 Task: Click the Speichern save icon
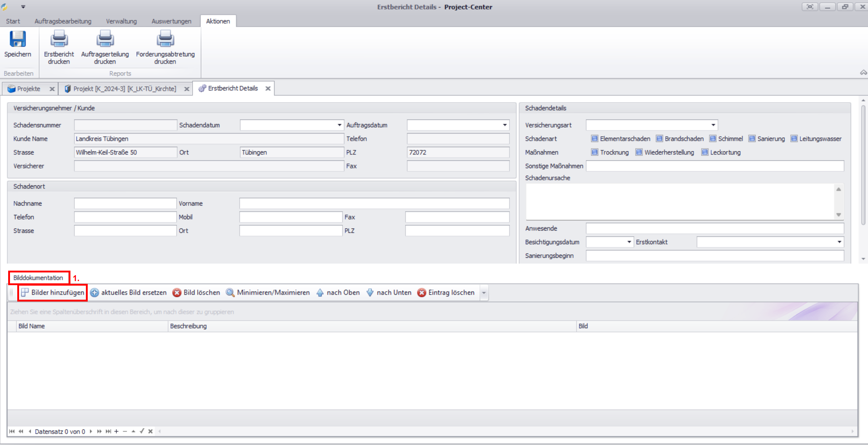[x=18, y=40]
